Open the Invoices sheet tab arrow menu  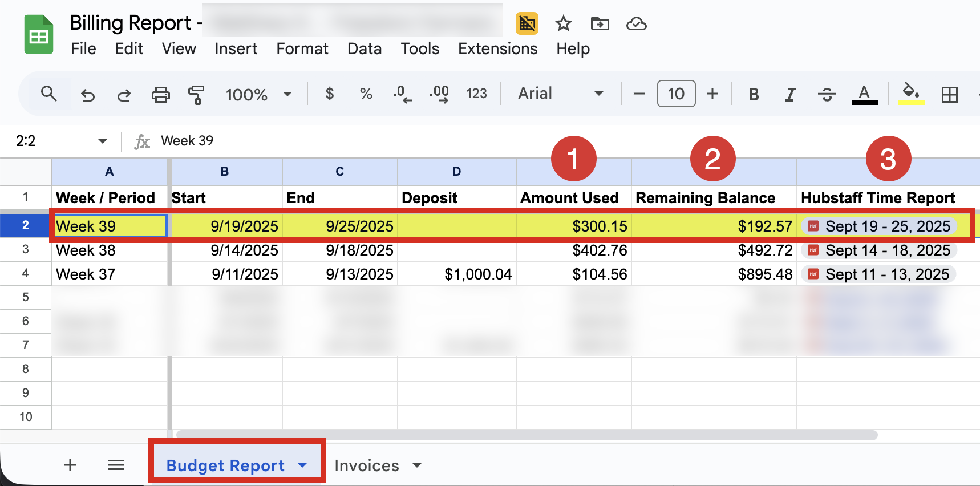[x=417, y=465]
